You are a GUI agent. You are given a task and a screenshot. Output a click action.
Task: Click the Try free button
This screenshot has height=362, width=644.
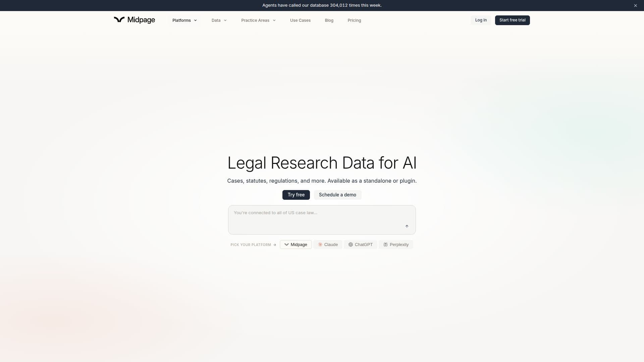tap(296, 195)
